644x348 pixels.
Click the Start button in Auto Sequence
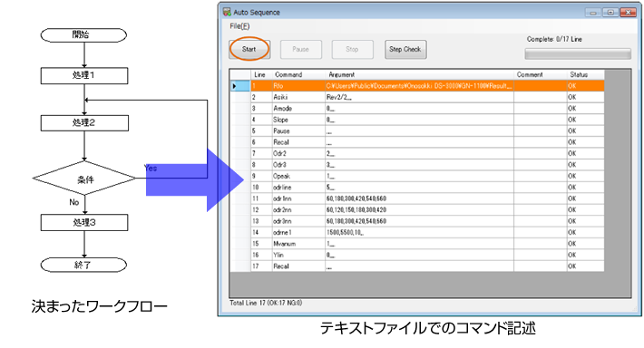coord(249,49)
